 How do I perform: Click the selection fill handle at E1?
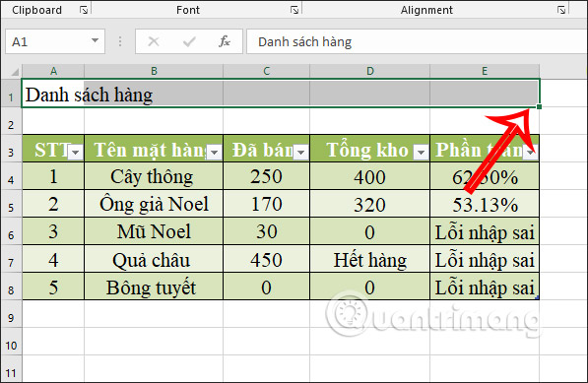[x=539, y=106]
